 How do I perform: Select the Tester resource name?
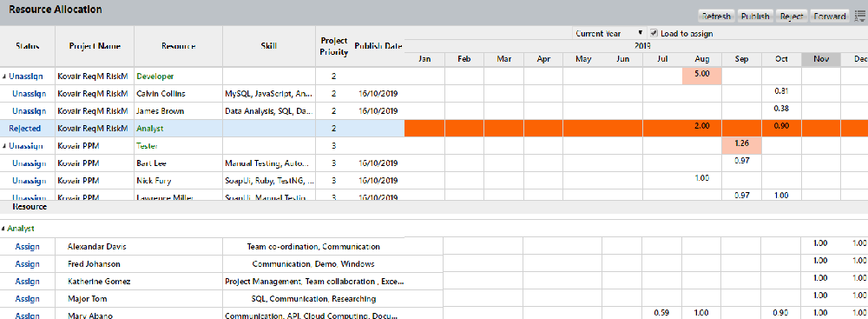click(147, 146)
